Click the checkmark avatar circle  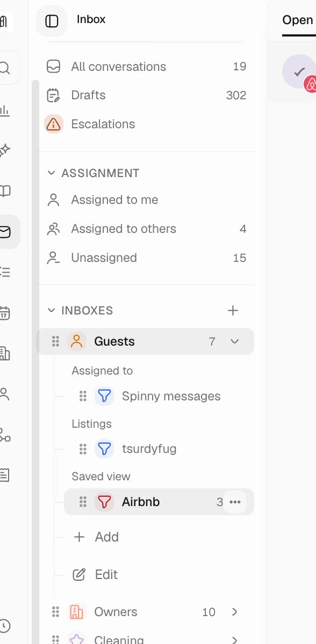click(298, 71)
